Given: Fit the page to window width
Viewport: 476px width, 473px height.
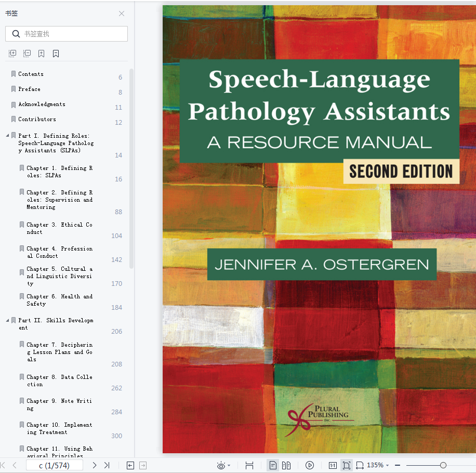Looking at the screenshot, I should (x=360, y=465).
